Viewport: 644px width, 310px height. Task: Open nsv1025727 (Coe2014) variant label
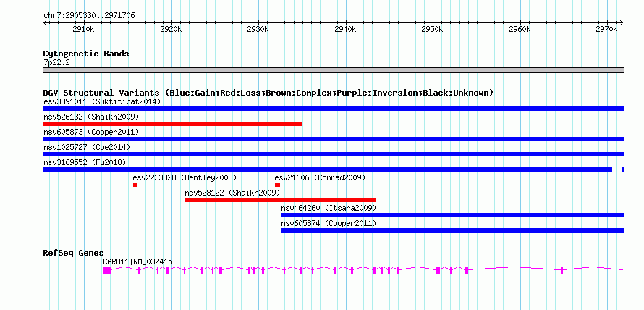(87, 147)
